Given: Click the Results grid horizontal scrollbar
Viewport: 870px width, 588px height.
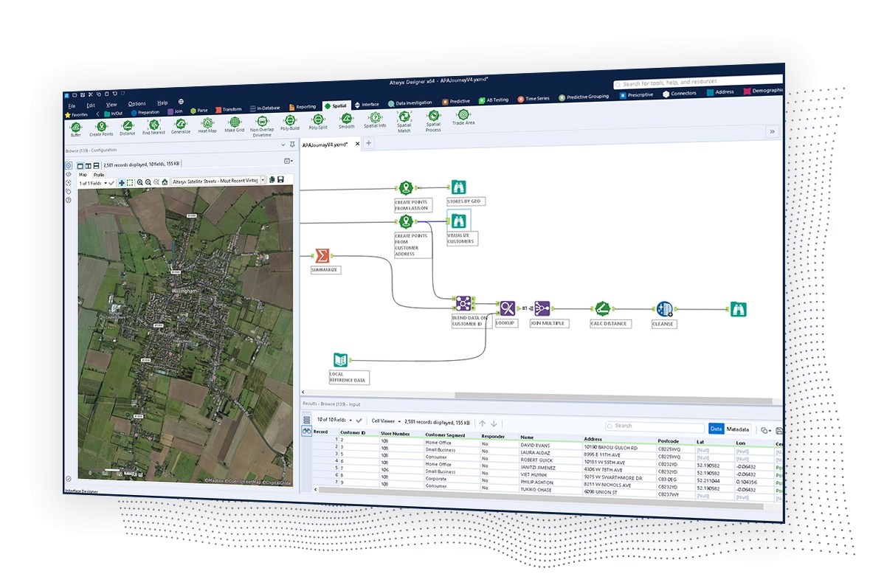Looking at the screenshot, I should point(541,498).
